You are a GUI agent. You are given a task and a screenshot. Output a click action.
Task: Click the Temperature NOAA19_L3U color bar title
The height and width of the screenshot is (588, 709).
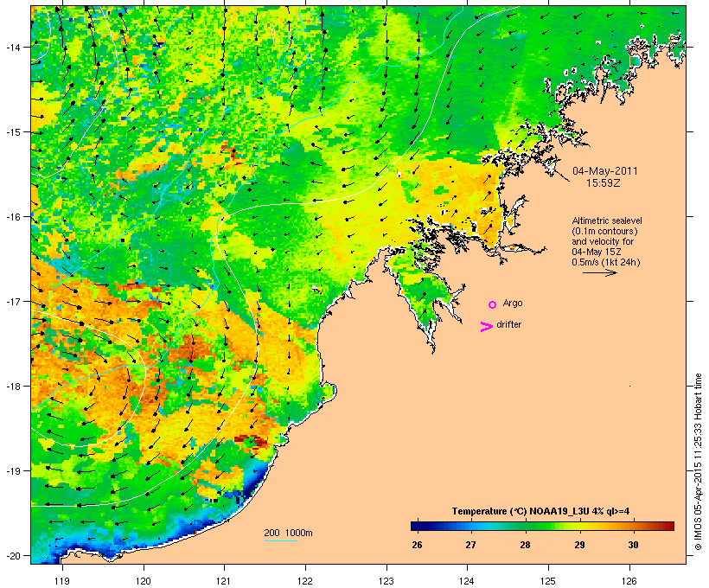[x=540, y=511]
